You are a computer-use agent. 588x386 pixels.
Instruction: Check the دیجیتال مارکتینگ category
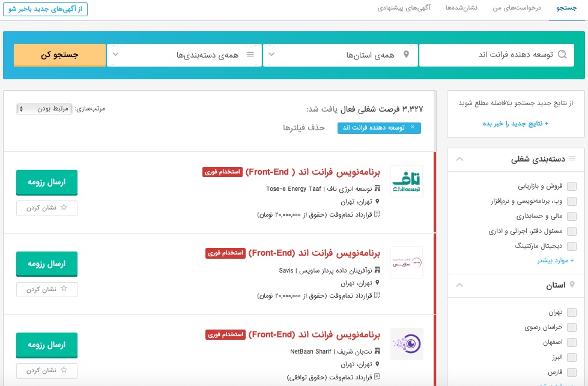[x=572, y=246]
